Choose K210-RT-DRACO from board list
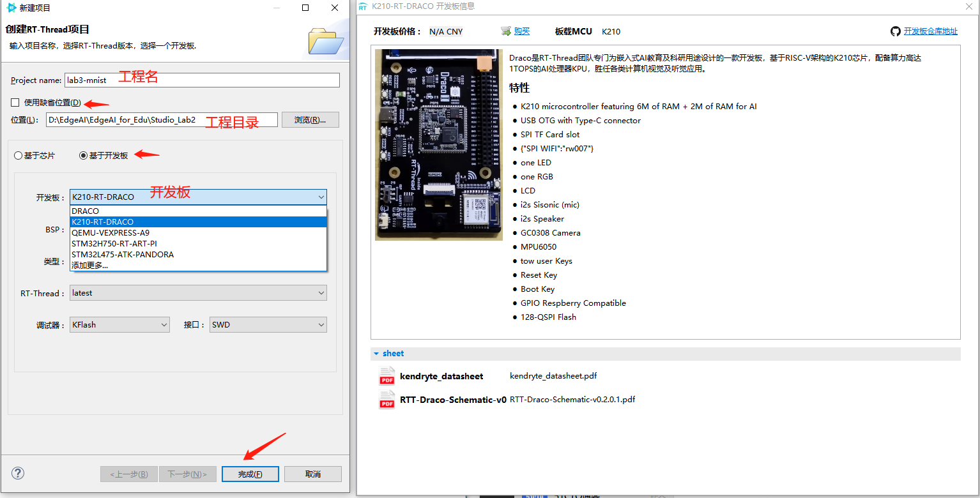Image resolution: width=980 pixels, height=498 pixels. pos(198,222)
